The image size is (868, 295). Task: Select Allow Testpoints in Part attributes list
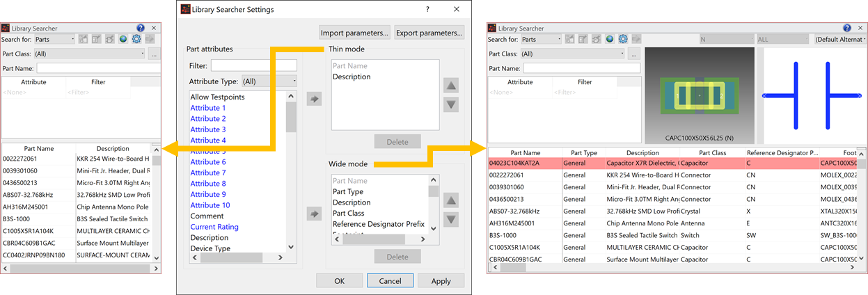217,97
